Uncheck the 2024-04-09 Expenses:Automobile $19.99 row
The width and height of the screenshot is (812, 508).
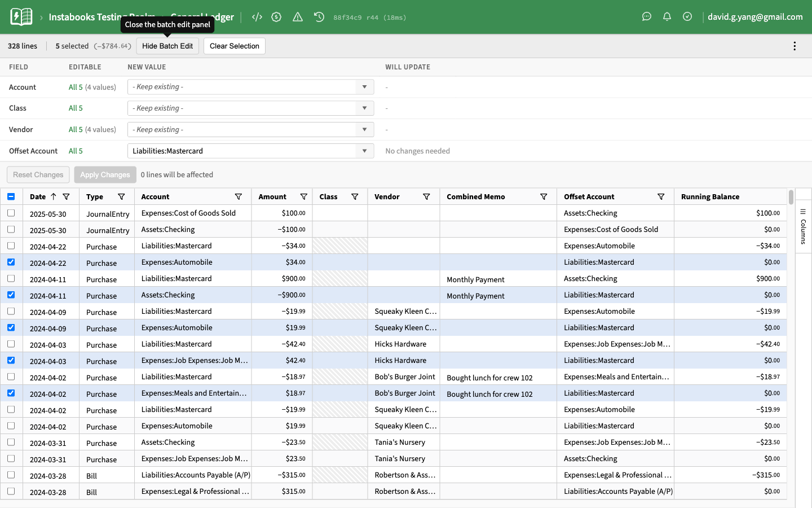point(11,327)
